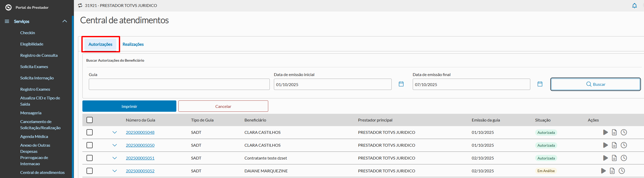View history clock for guia 202500005051

tap(623, 158)
